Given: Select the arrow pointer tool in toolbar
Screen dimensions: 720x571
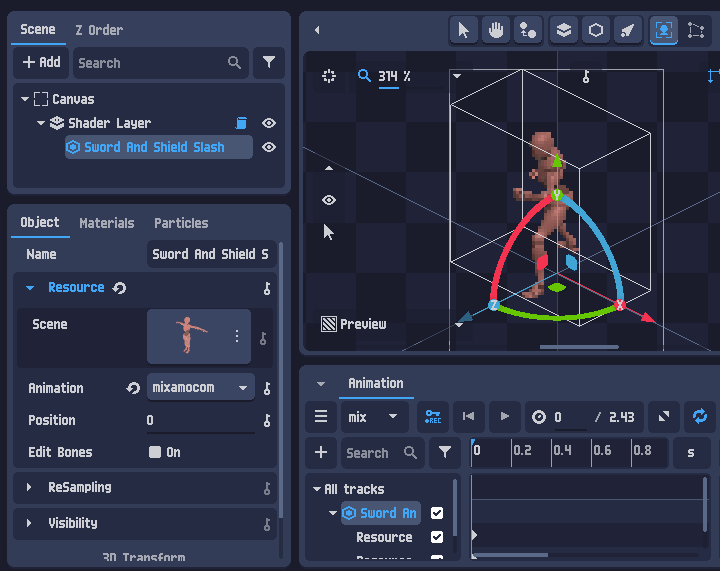Looking at the screenshot, I should click(x=463, y=30).
